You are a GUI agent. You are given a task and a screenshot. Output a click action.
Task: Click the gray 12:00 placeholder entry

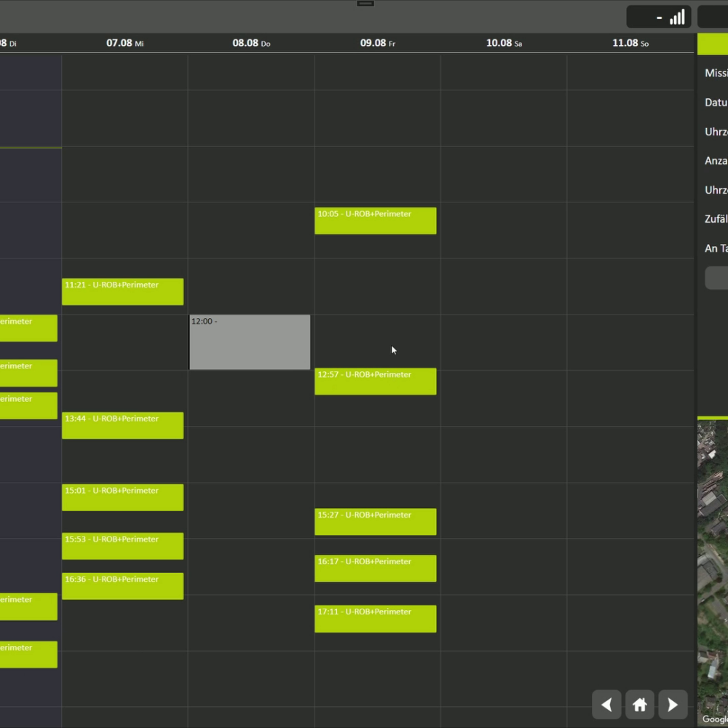pyautogui.click(x=250, y=342)
